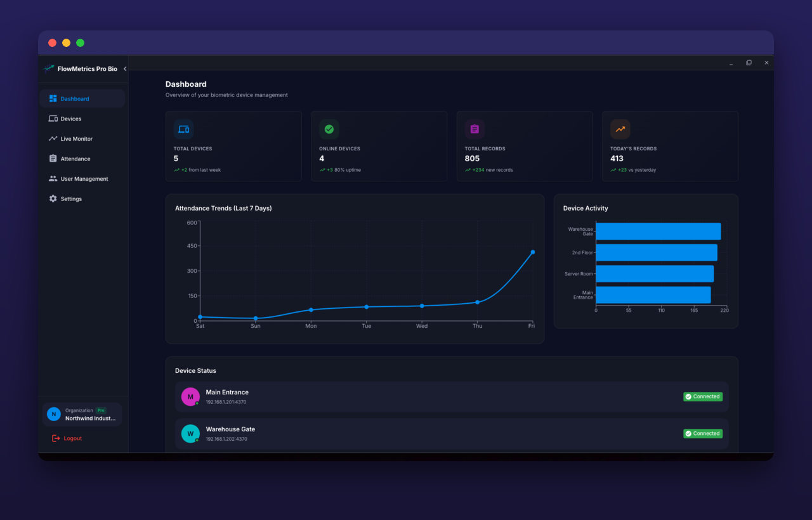Screen dimensions: 812x520
Task: Log out using the Logout button
Action: 67,438
